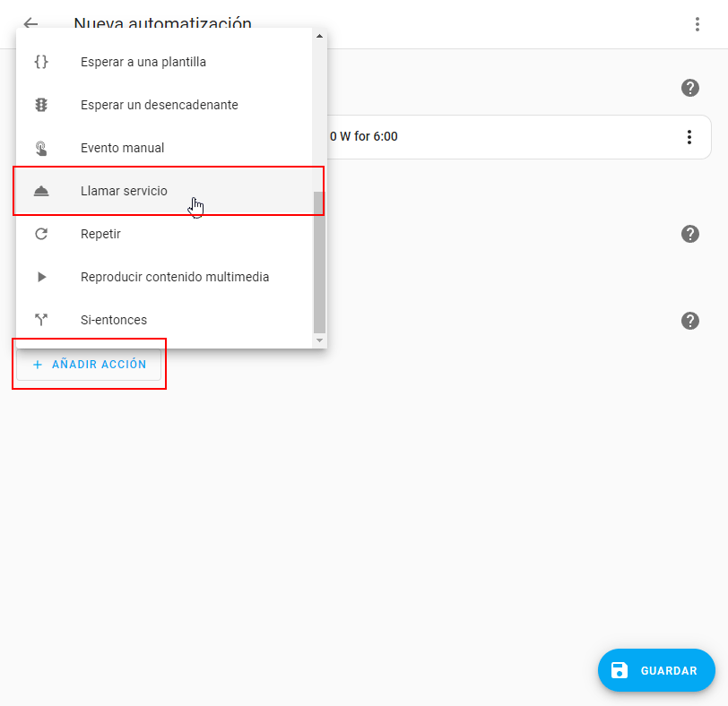Click the curly-braces template wait icon
Image resolution: width=728 pixels, height=706 pixels.
[41, 63]
